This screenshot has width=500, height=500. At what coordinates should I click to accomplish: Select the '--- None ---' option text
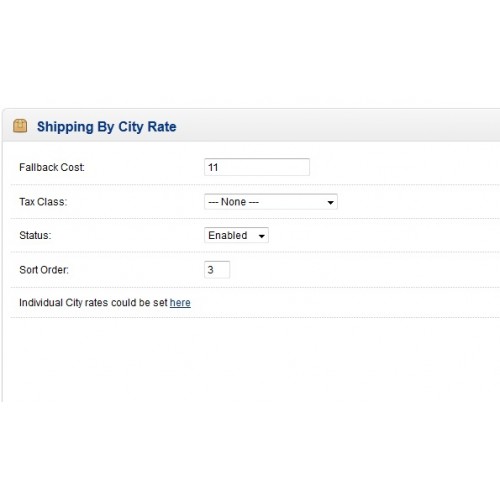[x=233, y=202]
